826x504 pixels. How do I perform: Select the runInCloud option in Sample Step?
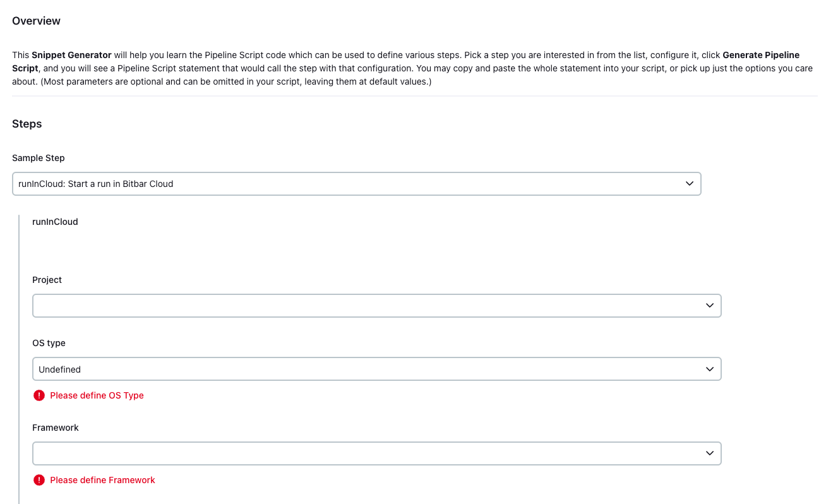point(95,183)
